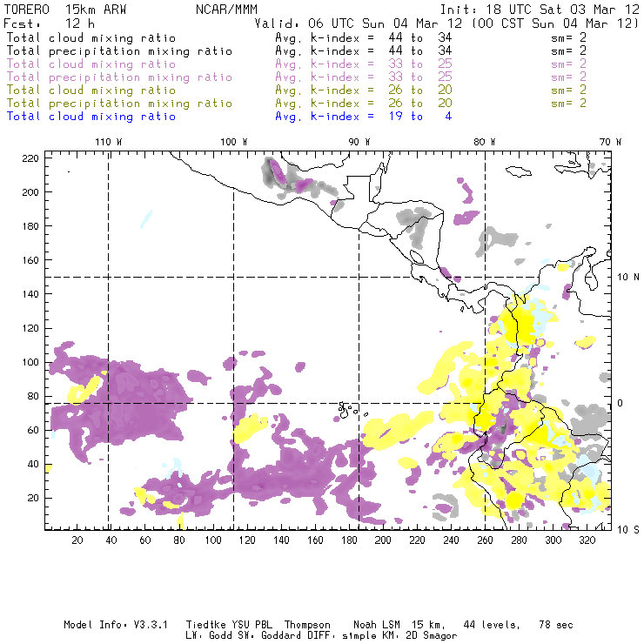Select the "80 W" longitude label

(x=485, y=142)
